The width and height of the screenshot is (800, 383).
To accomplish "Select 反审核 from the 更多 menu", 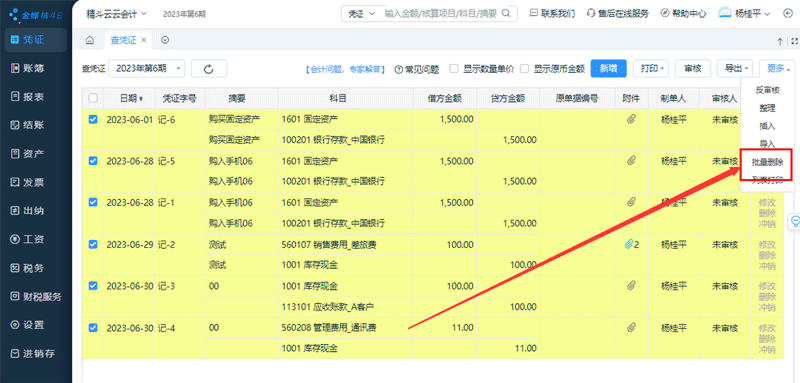I will pos(767,90).
